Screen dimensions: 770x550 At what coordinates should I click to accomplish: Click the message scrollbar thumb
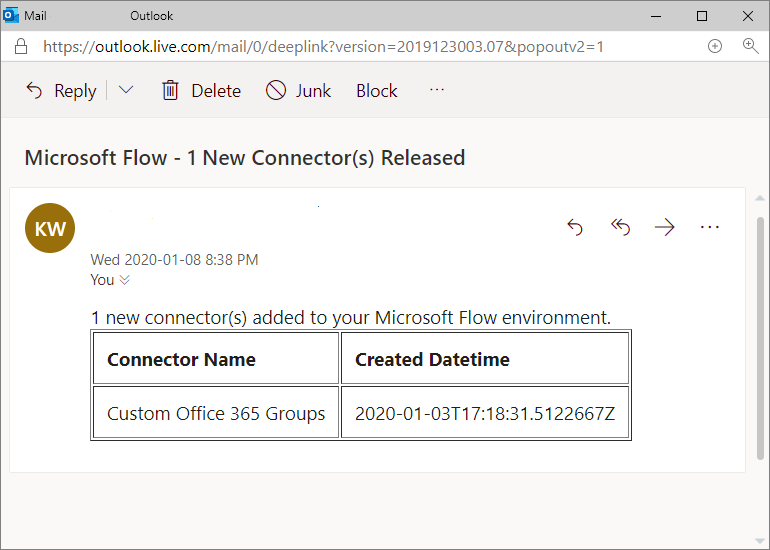pyautogui.click(x=760, y=338)
